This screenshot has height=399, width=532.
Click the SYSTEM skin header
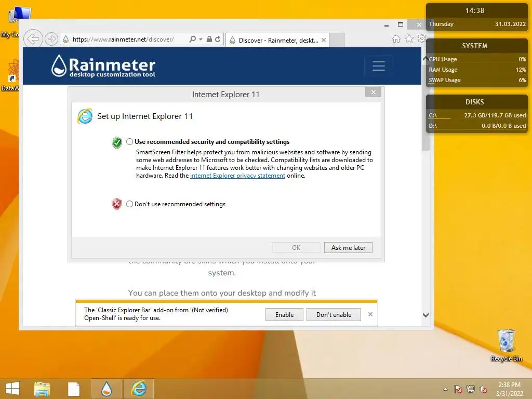tap(475, 46)
